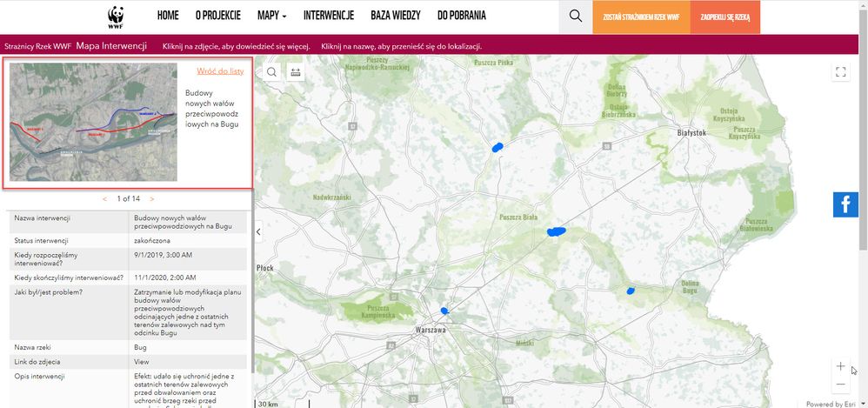Click the Wróć do listy link

coord(220,71)
